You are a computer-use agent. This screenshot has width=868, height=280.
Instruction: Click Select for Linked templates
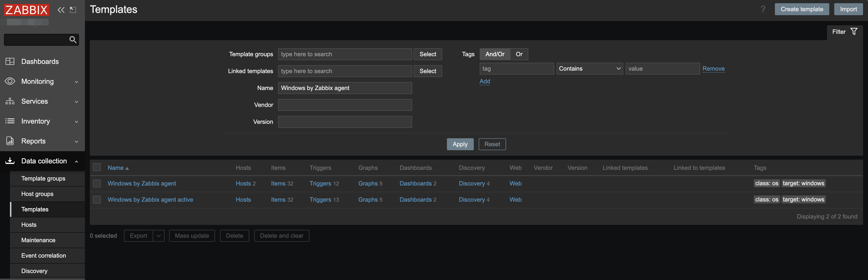click(x=428, y=71)
